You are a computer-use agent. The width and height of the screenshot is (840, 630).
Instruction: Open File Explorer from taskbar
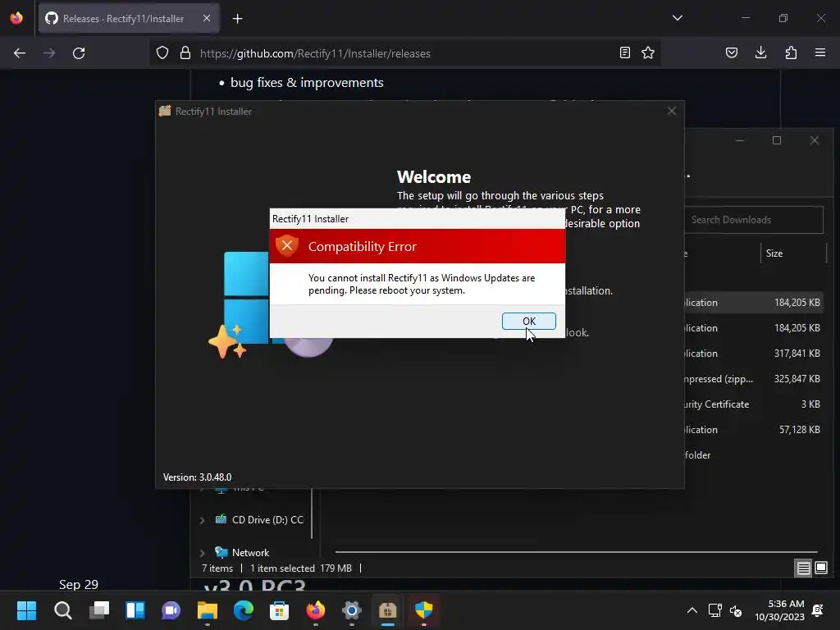(208, 610)
